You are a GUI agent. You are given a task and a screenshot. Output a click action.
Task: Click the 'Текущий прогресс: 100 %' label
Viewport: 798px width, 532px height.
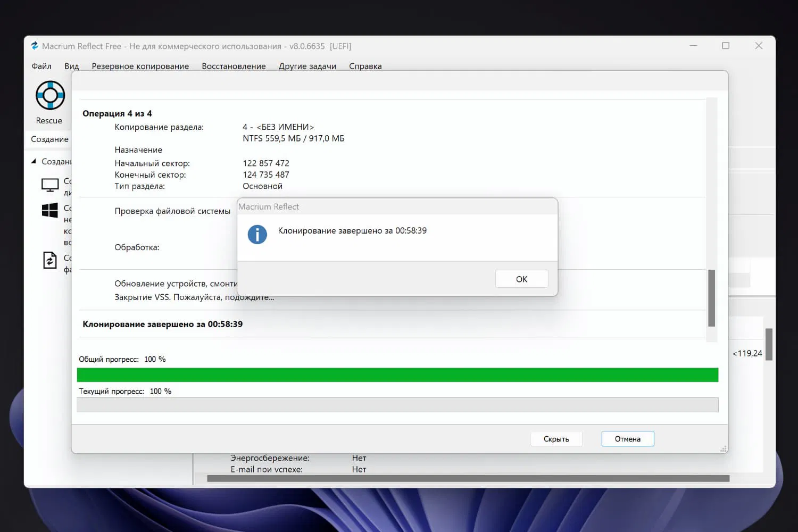click(125, 391)
